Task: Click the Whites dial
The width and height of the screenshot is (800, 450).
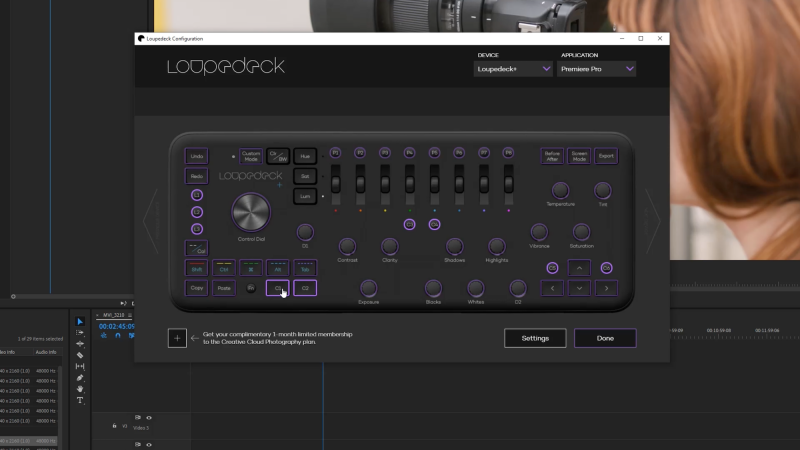Action: (x=476, y=288)
